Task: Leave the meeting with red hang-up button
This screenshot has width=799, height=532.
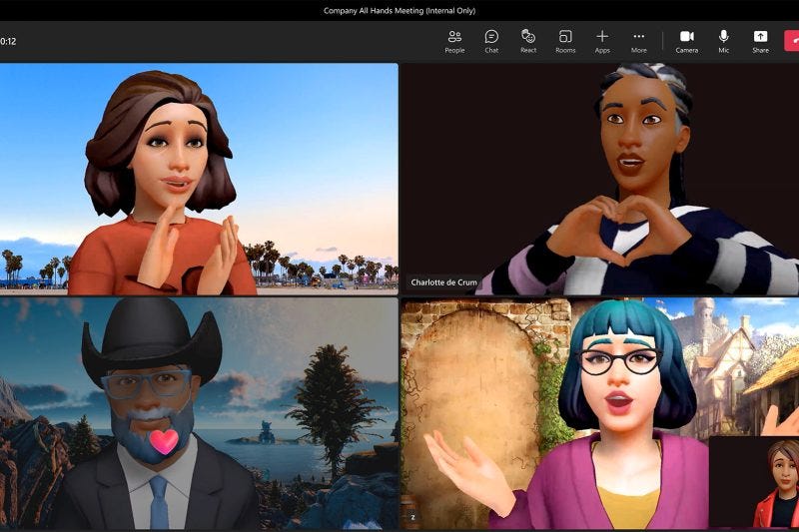Action: [791, 41]
